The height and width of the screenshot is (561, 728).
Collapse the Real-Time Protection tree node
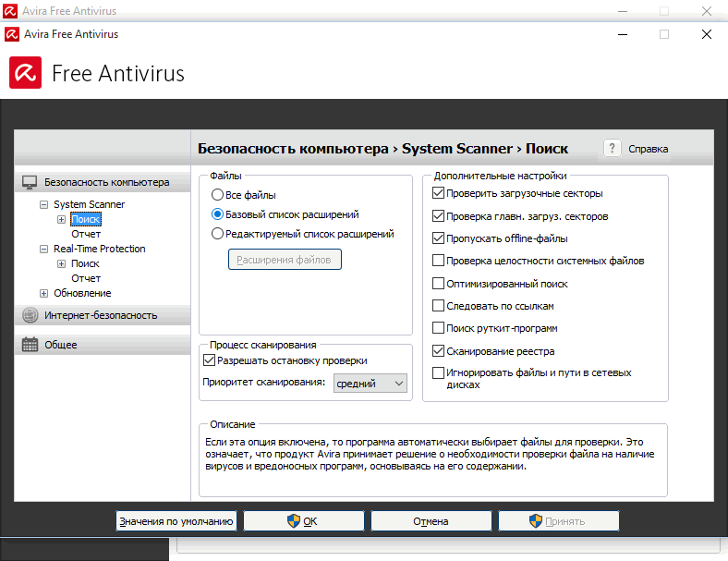(43, 249)
